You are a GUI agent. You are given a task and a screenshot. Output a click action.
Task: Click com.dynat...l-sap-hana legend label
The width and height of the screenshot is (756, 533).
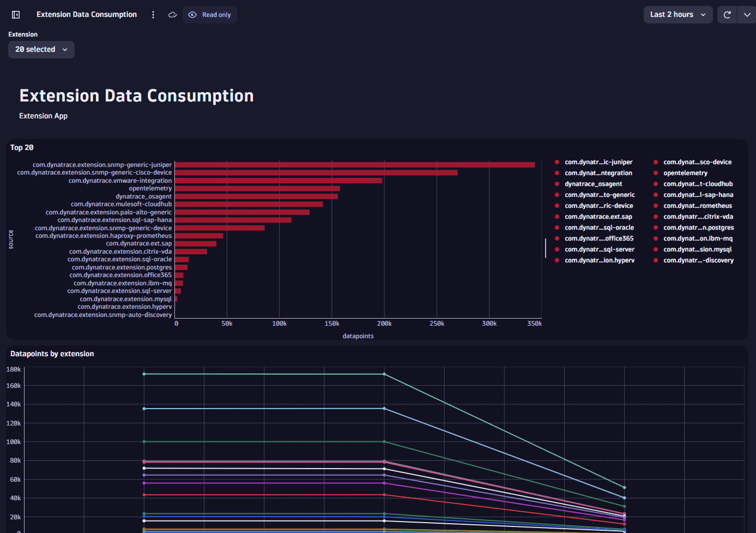(698, 195)
